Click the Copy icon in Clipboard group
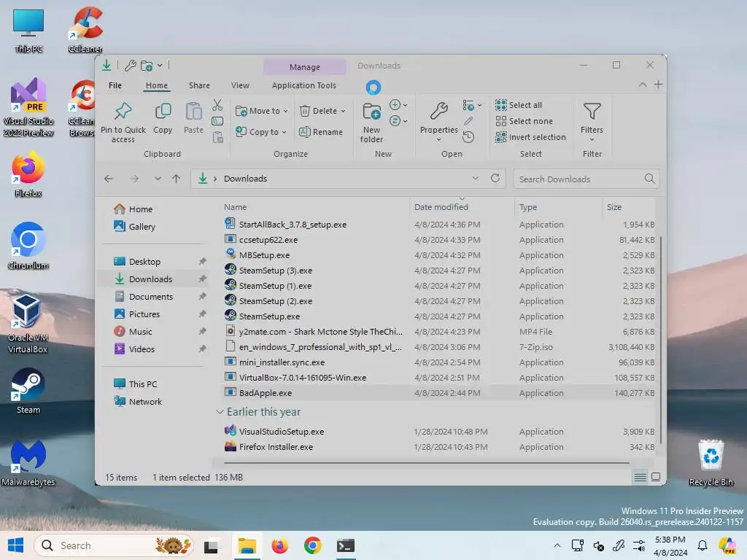The width and height of the screenshot is (747, 560). pos(163,112)
